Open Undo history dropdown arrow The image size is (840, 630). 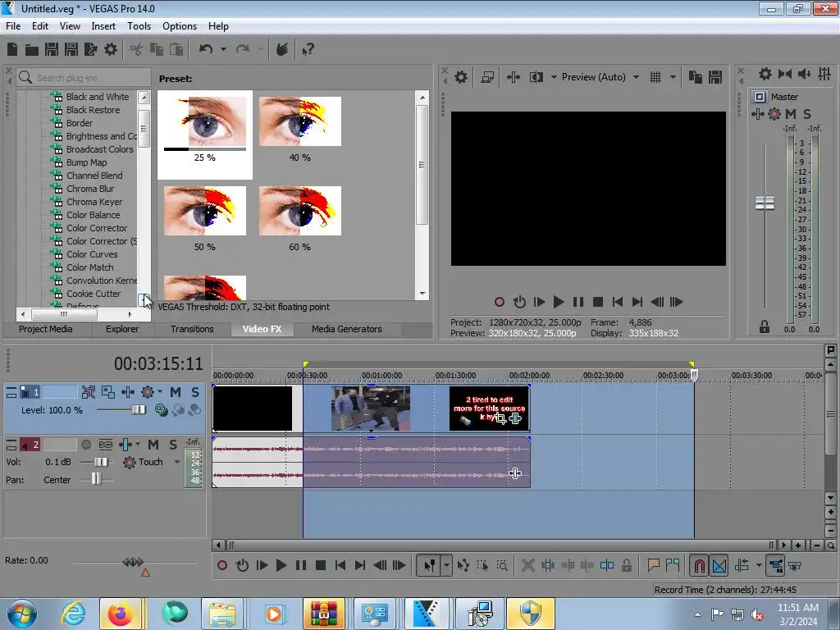pos(223,49)
